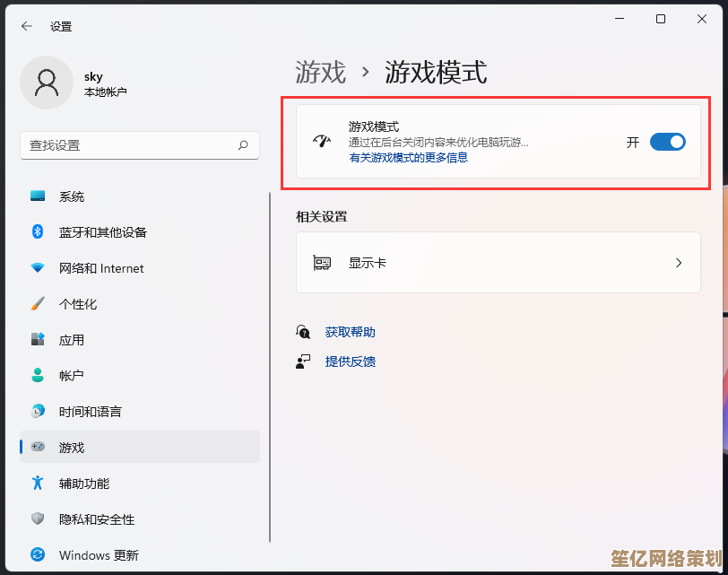Viewport: 728px width, 575px height.
Task: Click the Accounts person icon
Action: point(38,376)
